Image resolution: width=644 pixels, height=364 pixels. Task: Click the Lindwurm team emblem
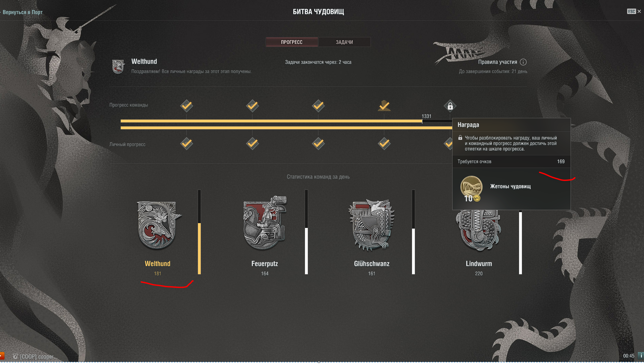tap(478, 230)
